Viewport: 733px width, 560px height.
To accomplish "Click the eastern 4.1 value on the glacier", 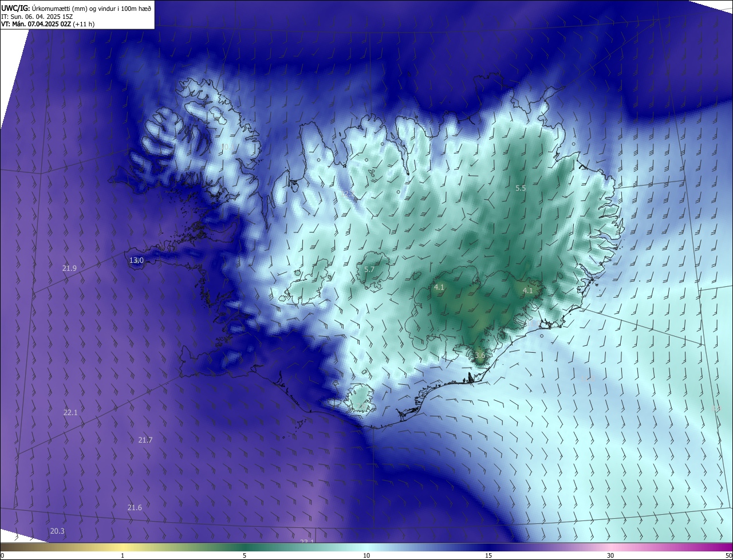I will point(528,290).
